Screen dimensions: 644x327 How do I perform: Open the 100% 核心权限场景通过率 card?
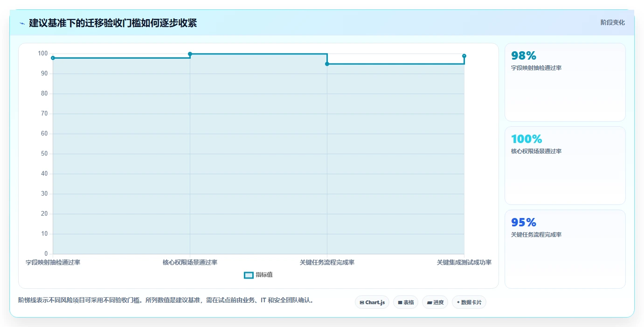[565, 165]
